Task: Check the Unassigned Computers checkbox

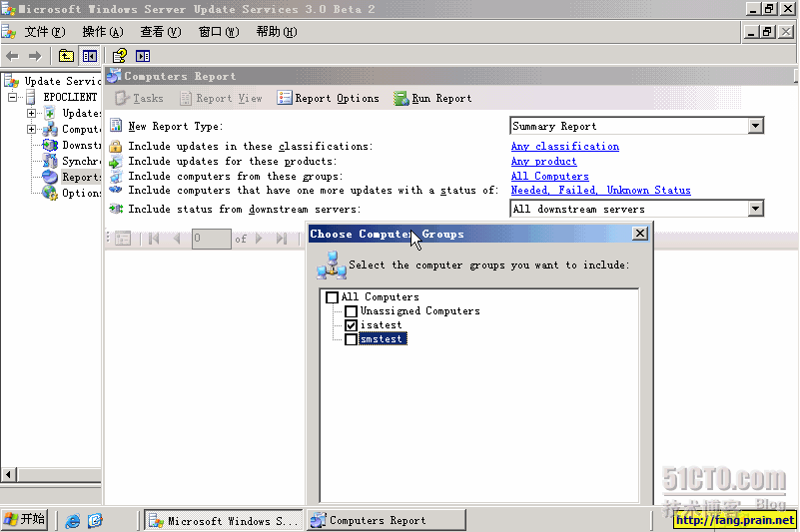Action: [351, 311]
